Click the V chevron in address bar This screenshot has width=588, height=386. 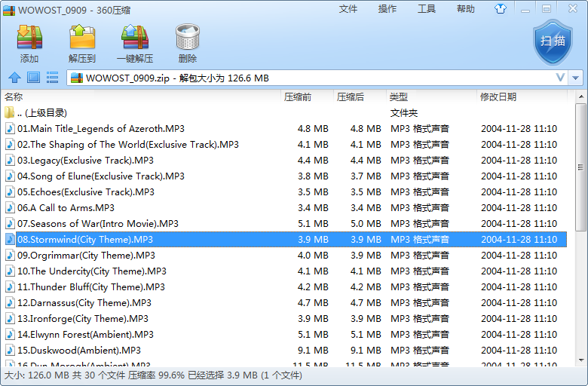pos(561,78)
